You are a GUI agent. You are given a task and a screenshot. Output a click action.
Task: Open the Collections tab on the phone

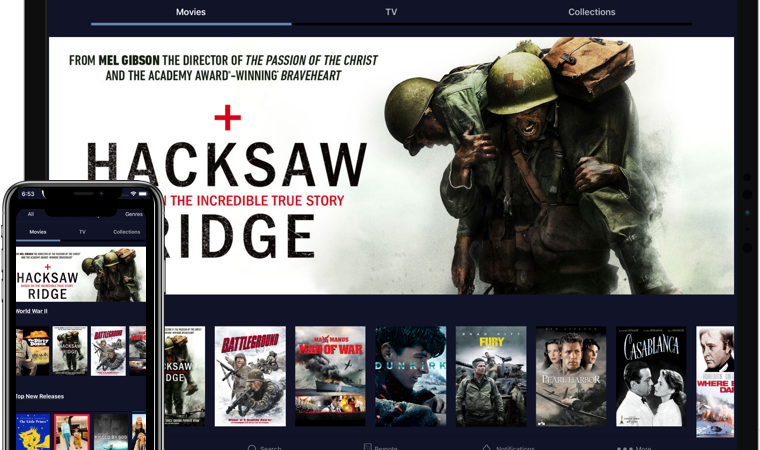127,232
